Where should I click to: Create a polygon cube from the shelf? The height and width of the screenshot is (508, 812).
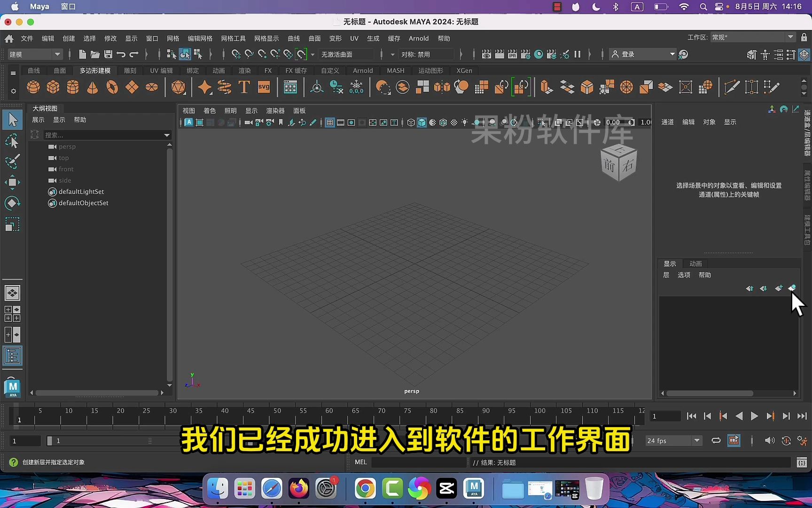pyautogui.click(x=53, y=87)
